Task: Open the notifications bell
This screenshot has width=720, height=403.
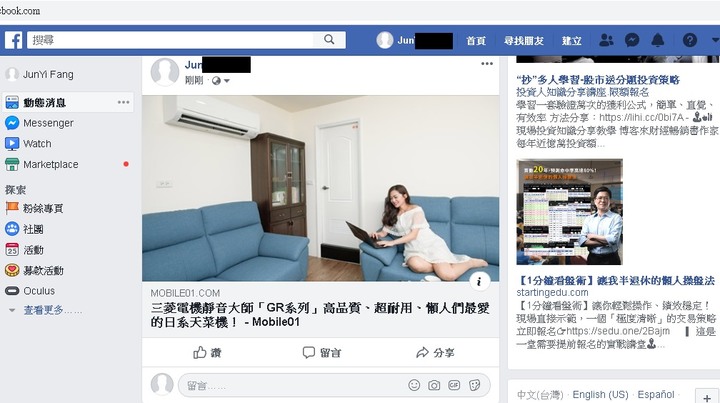Action: [658, 40]
